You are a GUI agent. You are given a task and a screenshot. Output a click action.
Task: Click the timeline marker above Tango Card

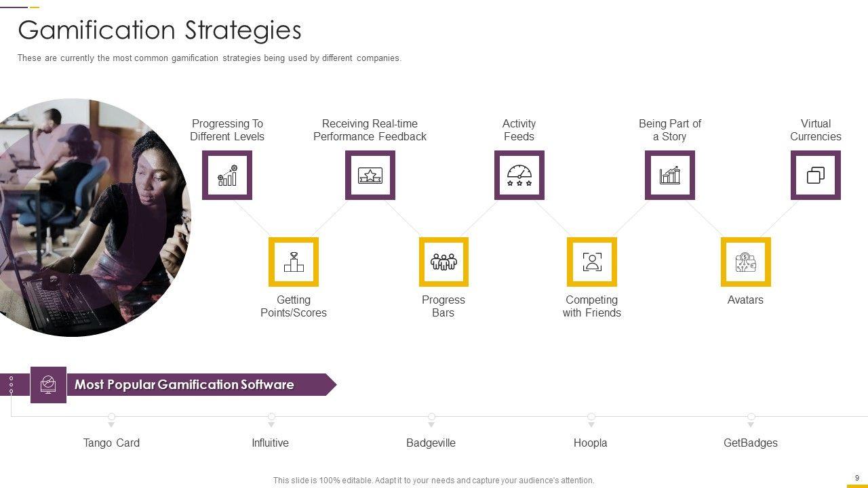coord(111,418)
